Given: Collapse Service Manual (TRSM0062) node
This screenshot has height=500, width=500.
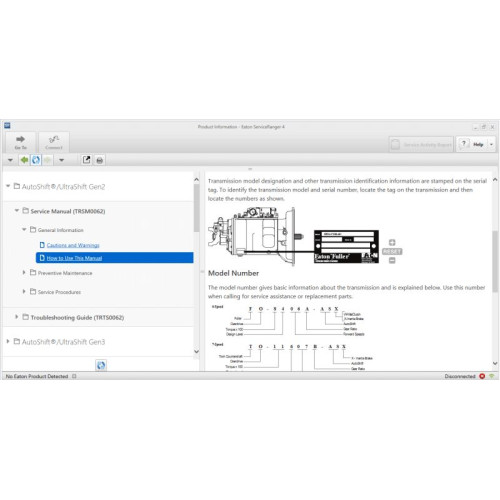Looking at the screenshot, I should pos(17,210).
